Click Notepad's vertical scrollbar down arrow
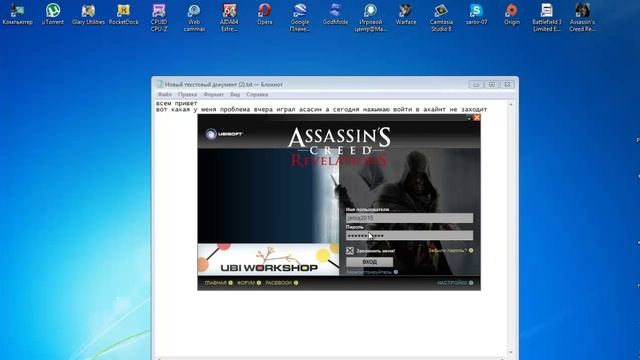 pyautogui.click(x=511, y=352)
